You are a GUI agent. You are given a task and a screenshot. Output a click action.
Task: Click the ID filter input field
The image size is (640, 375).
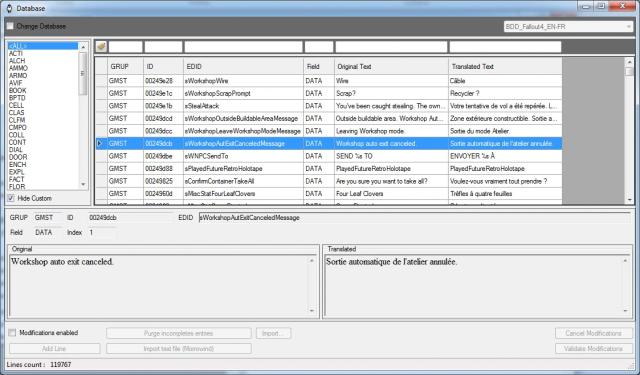163,47
